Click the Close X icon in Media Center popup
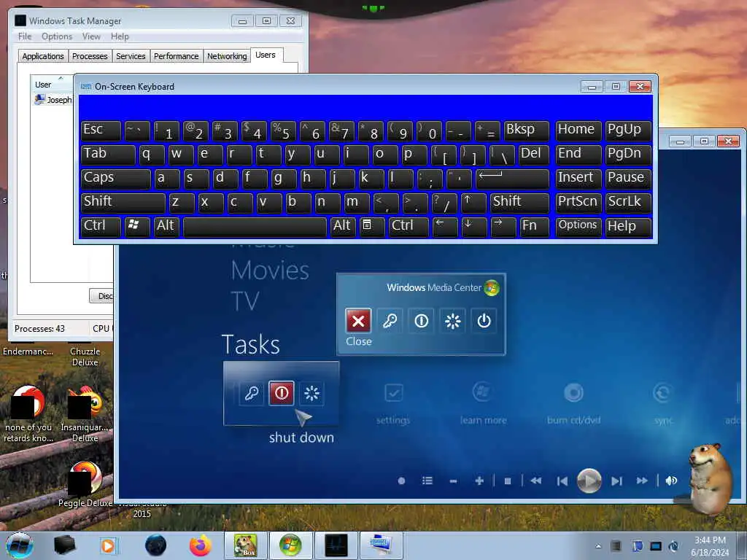Image resolution: width=747 pixels, height=560 pixels. click(x=358, y=321)
